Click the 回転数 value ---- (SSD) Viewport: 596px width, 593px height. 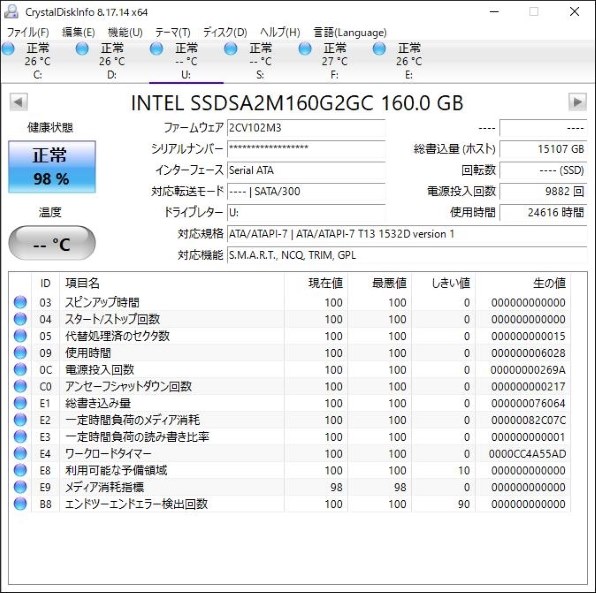point(543,170)
